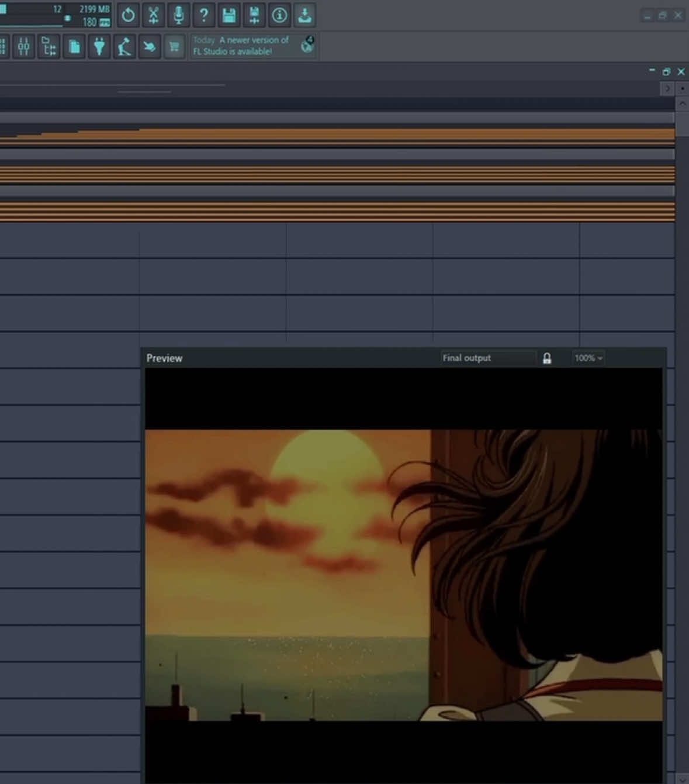Click the FPS value 180 readout
This screenshot has width=689, height=784.
pyautogui.click(x=89, y=22)
